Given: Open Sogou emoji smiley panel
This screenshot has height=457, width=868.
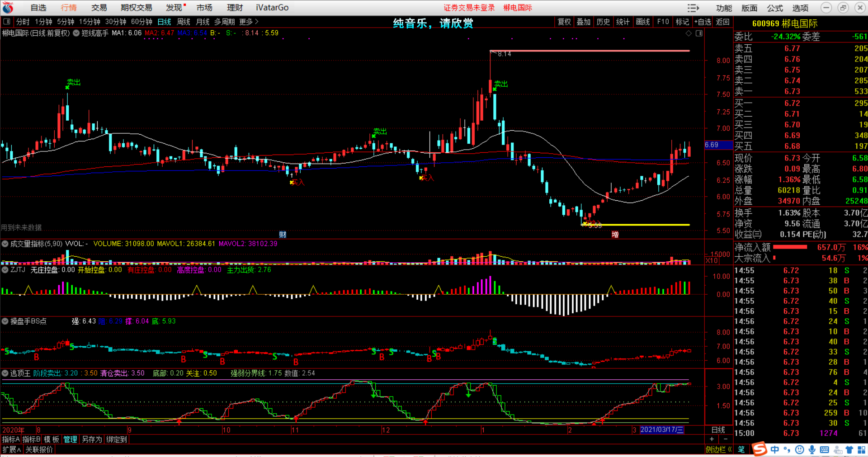Looking at the screenshot, I should tap(799, 449).
